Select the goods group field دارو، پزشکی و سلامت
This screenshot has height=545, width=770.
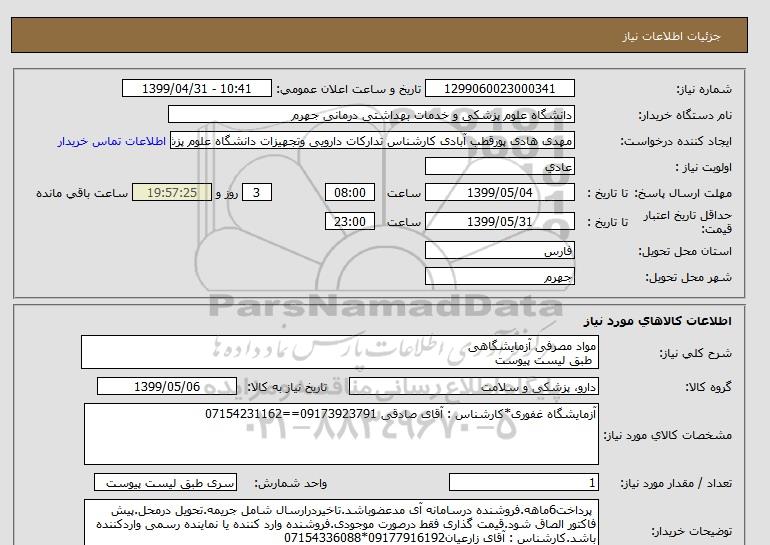point(473,386)
